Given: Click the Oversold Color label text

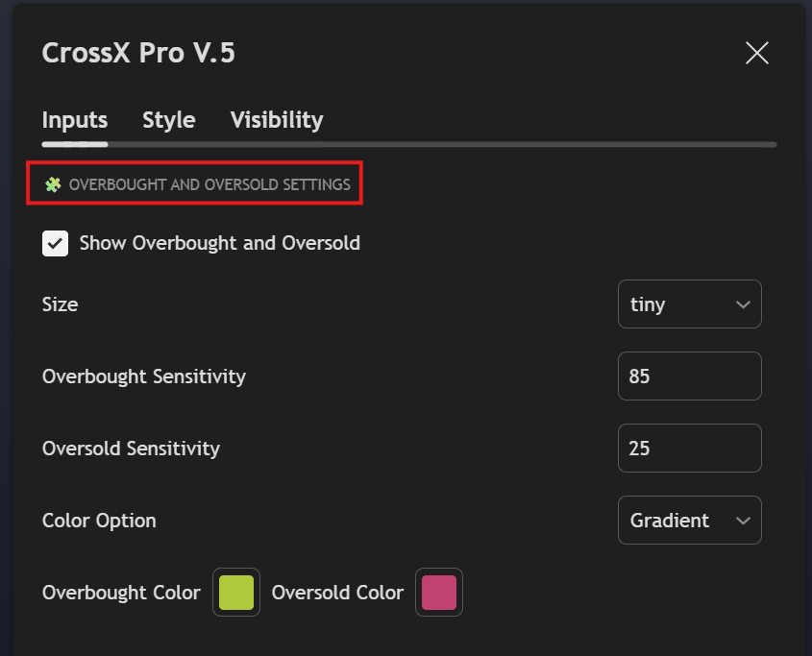Looking at the screenshot, I should click(337, 593).
